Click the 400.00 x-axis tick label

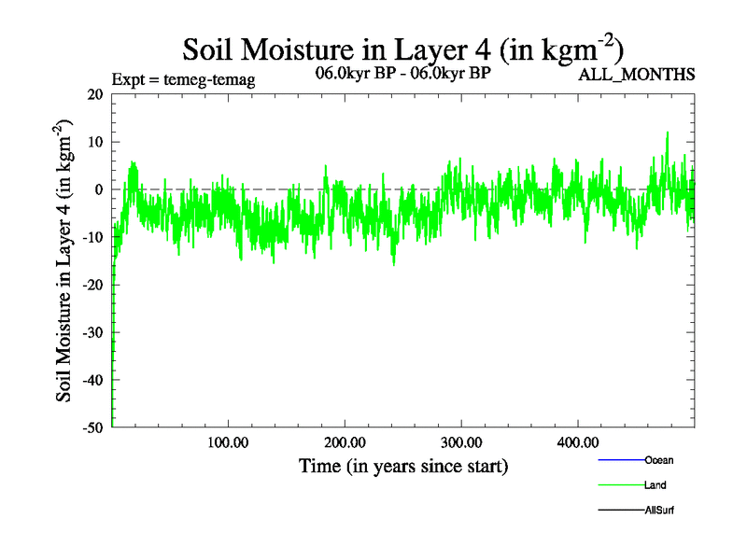tap(578, 441)
